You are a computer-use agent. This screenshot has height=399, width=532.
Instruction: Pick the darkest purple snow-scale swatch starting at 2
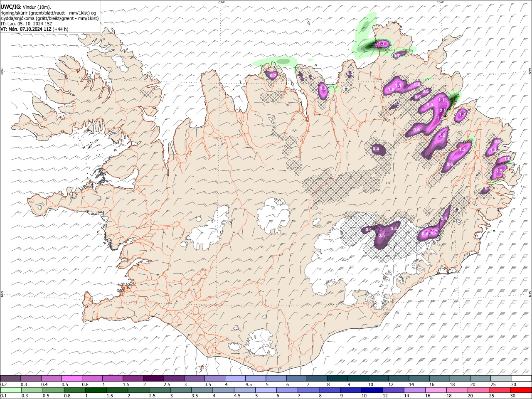pyautogui.click(x=153, y=379)
